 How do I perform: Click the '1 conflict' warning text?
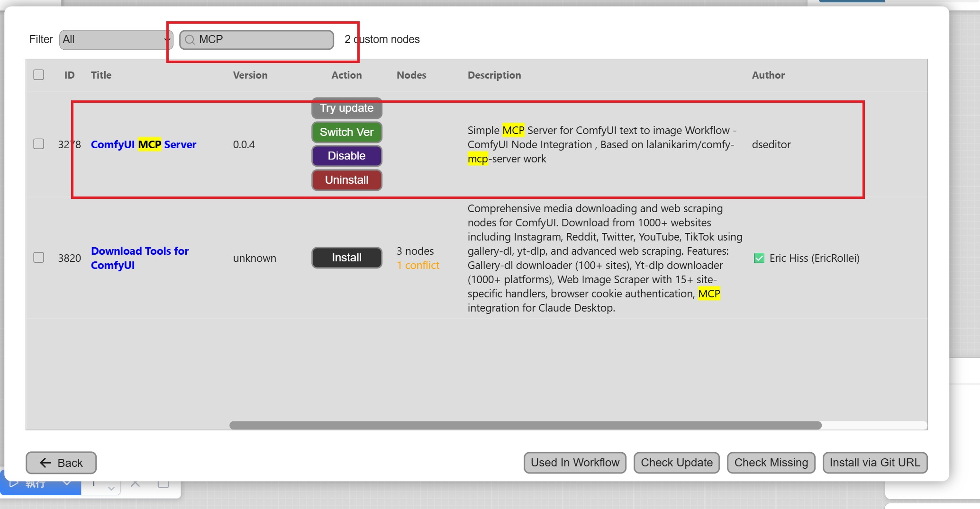point(418,265)
